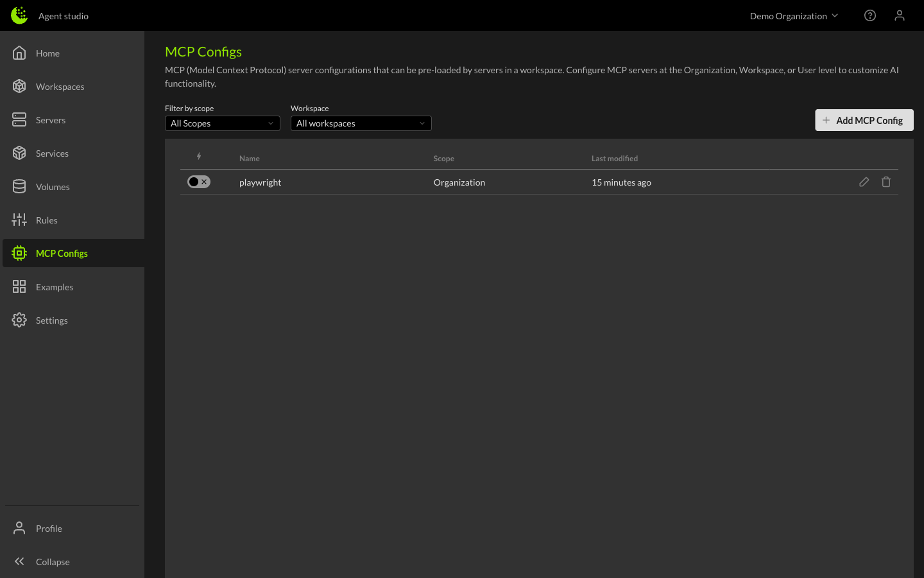Open the help question mark icon
The height and width of the screenshot is (578, 924).
click(x=869, y=15)
